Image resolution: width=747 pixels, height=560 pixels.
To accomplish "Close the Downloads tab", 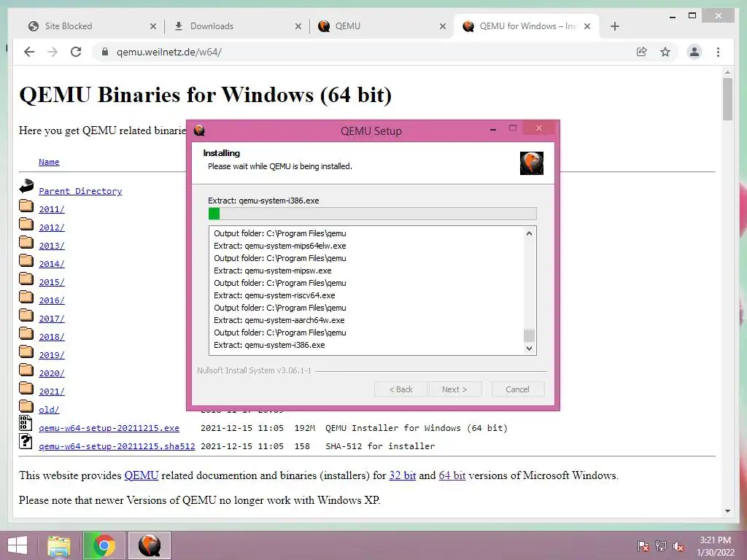I will 298,26.
